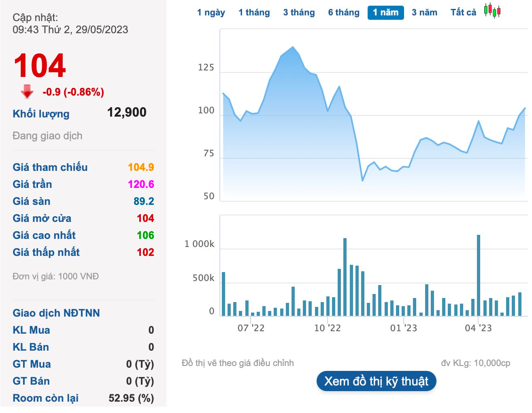
Task: Click the Giá trần label
Action: [x=32, y=184]
